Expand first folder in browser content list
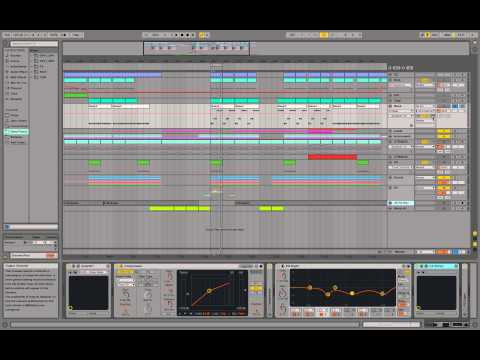The height and width of the screenshot is (360, 480). (32, 55)
